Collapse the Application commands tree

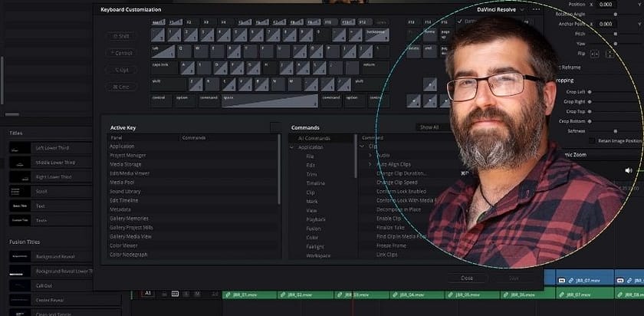[292, 147]
